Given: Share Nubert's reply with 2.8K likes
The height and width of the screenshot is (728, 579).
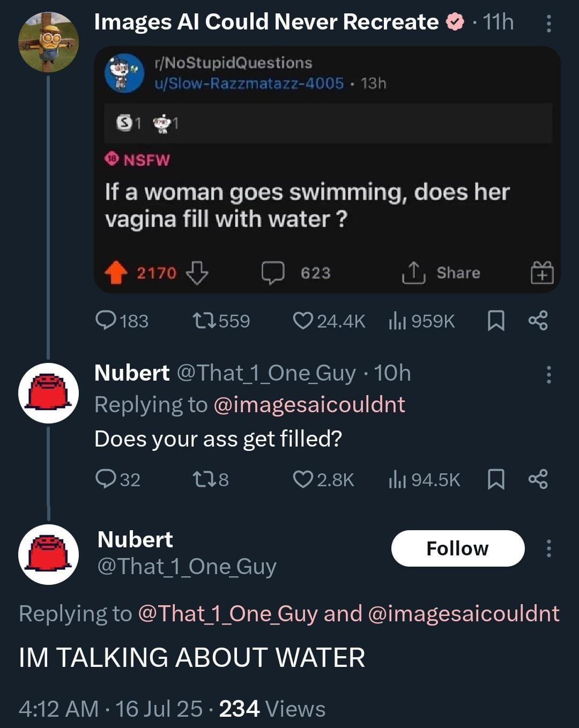Looking at the screenshot, I should pos(538,479).
